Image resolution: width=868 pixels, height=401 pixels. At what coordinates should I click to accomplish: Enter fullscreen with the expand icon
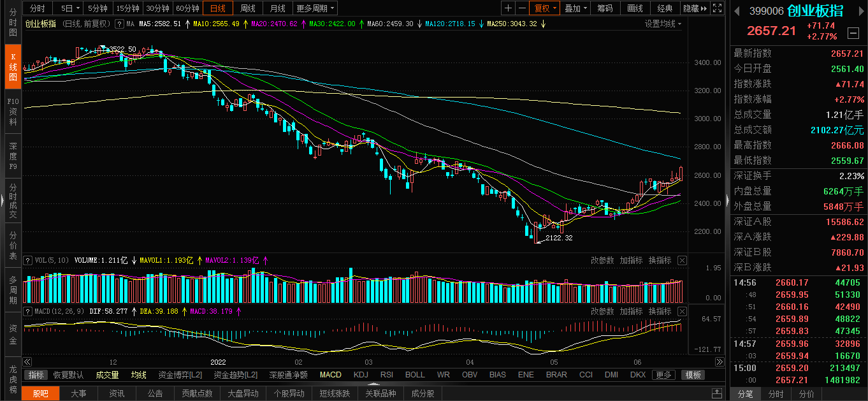click(718, 8)
